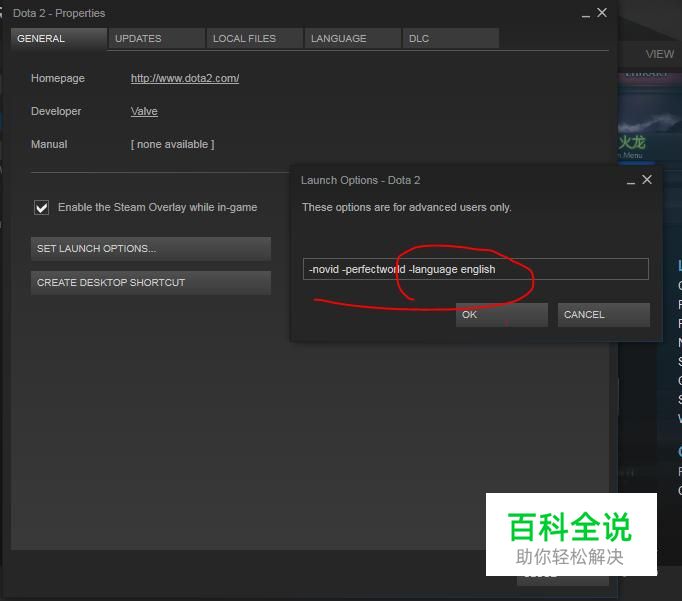Switch to the General tab
The image size is (682, 601).
[59, 39]
